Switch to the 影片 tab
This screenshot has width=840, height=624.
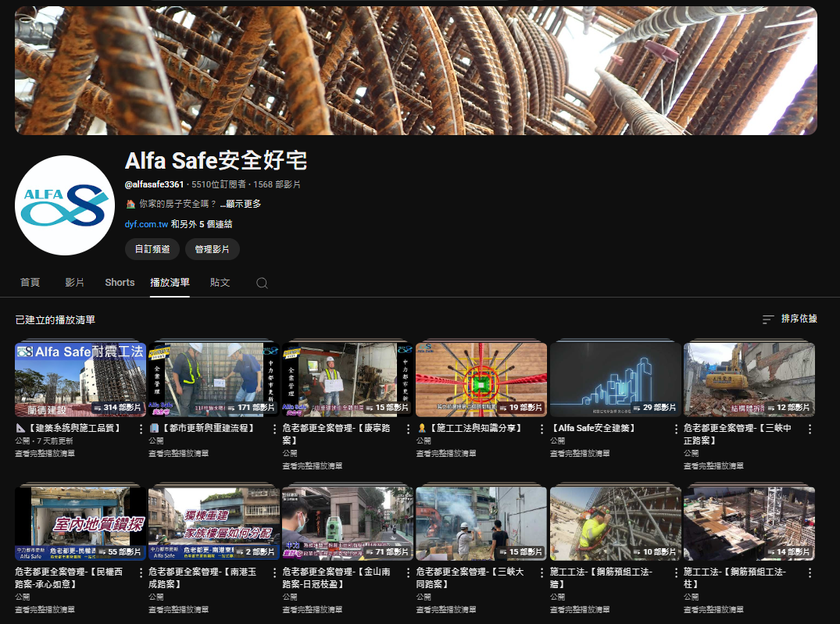tap(75, 283)
